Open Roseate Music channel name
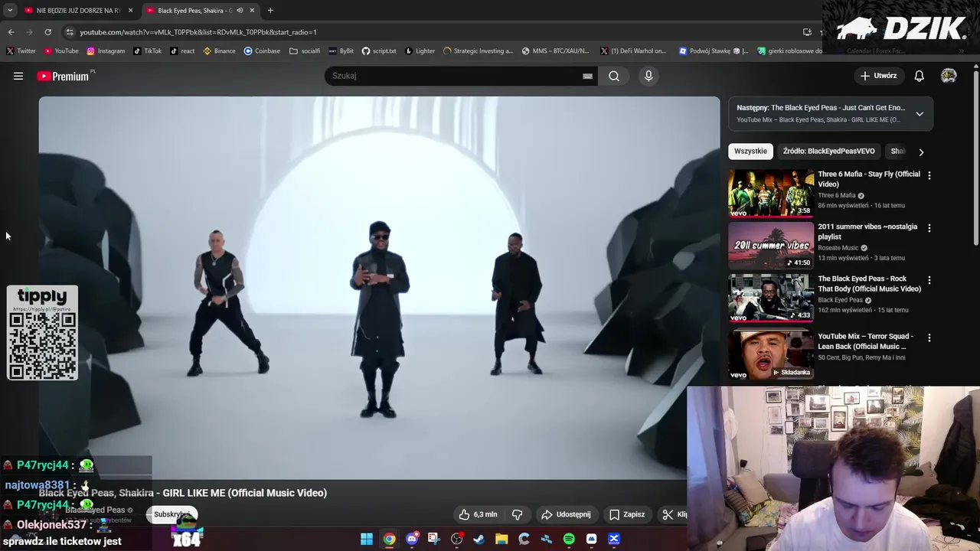This screenshot has height=551, width=980. pyautogui.click(x=838, y=248)
